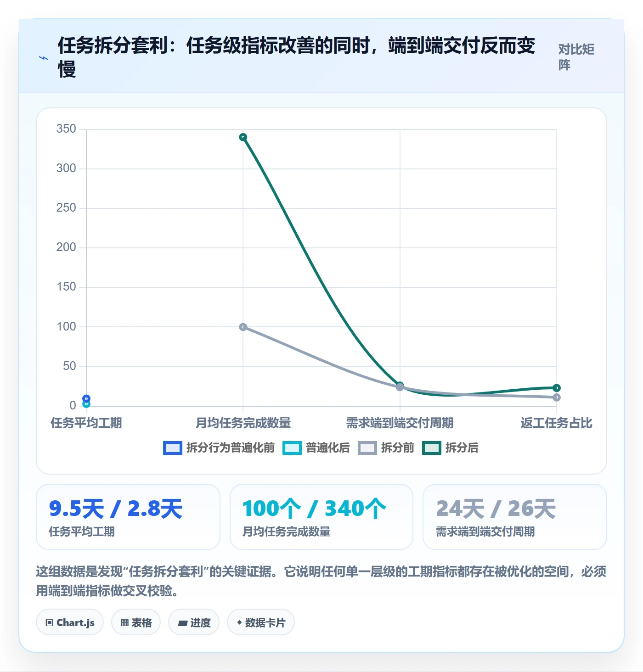The image size is (643, 672).
Task: Click the 表格 tag chip
Action: tap(136, 622)
